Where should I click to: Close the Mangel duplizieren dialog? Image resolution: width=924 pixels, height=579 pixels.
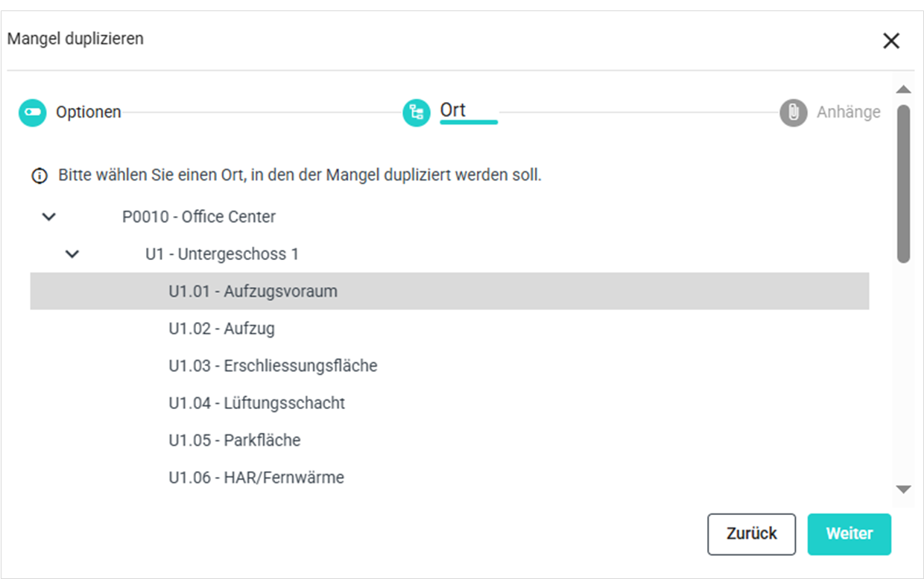pos(891,41)
